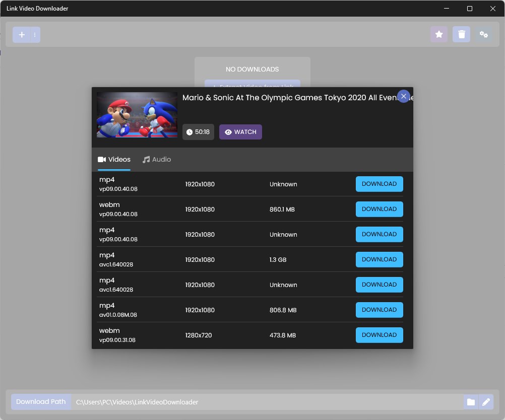
Task: Click the 50:18 duration badge
Action: click(198, 132)
